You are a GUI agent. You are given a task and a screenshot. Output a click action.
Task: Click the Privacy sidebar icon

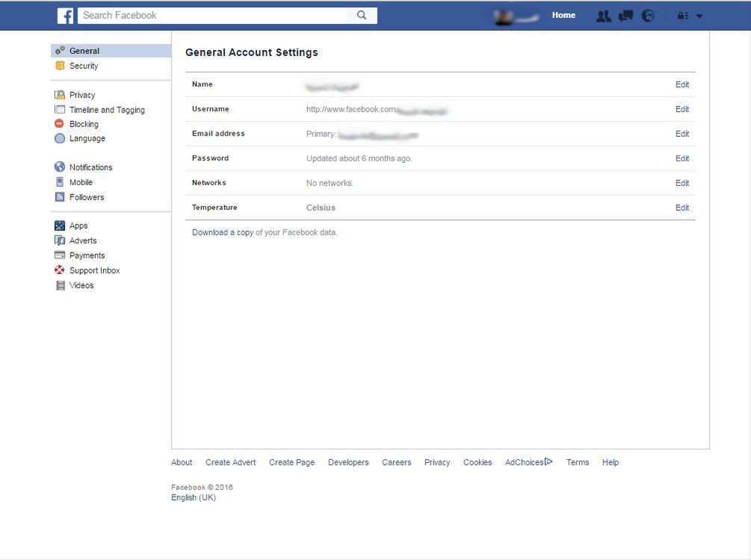(x=60, y=95)
